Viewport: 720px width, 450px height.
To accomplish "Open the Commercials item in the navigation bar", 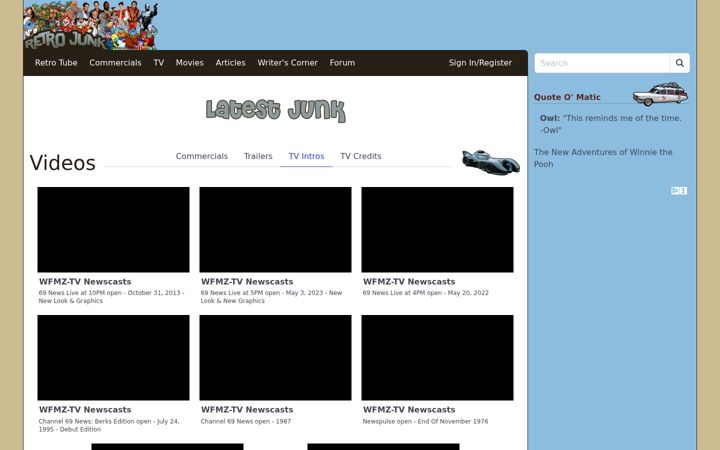I will point(115,63).
